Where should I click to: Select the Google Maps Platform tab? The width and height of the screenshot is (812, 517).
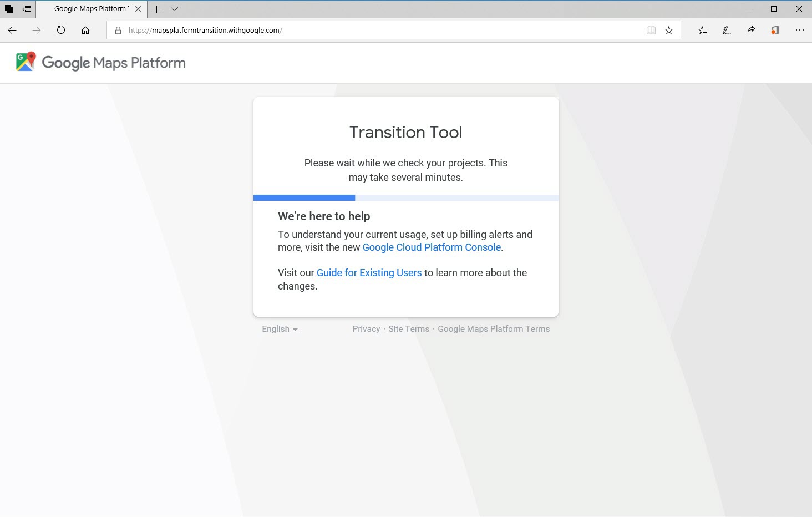pyautogui.click(x=92, y=9)
